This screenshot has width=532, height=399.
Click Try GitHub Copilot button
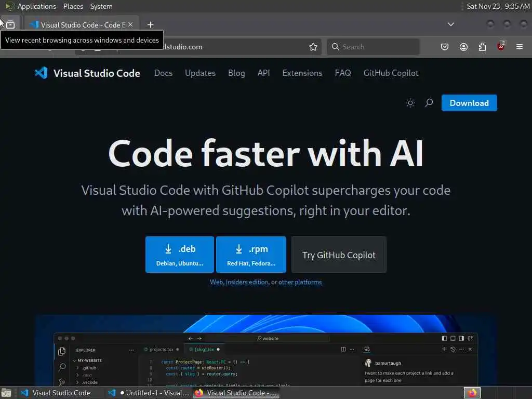[339, 255]
